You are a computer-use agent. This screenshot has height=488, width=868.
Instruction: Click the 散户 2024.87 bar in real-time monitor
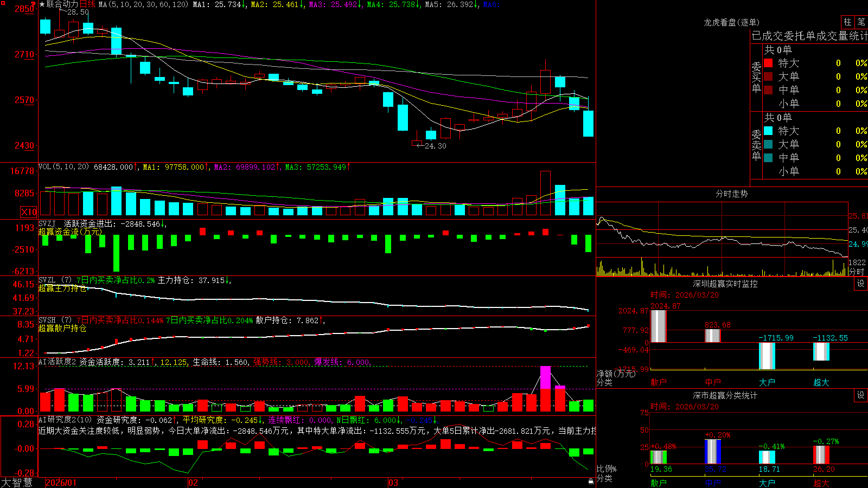coord(659,326)
